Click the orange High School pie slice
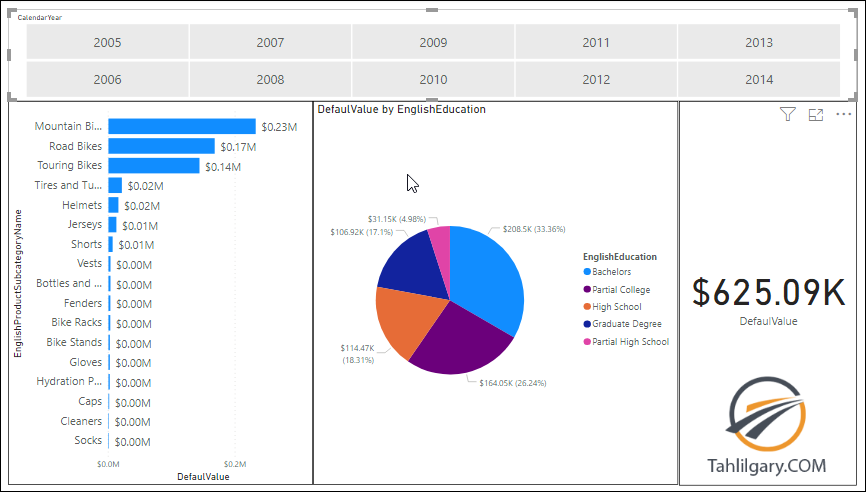 click(x=403, y=322)
